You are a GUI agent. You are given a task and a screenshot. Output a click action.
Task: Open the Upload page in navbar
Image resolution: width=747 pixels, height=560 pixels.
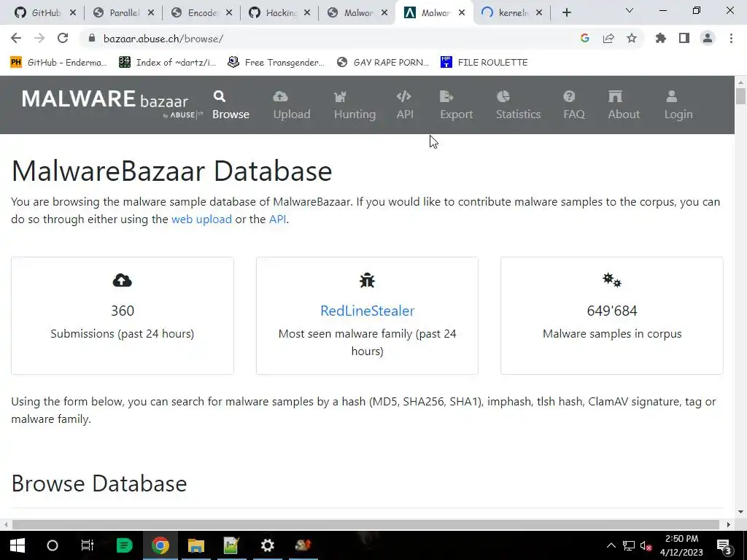pos(292,105)
